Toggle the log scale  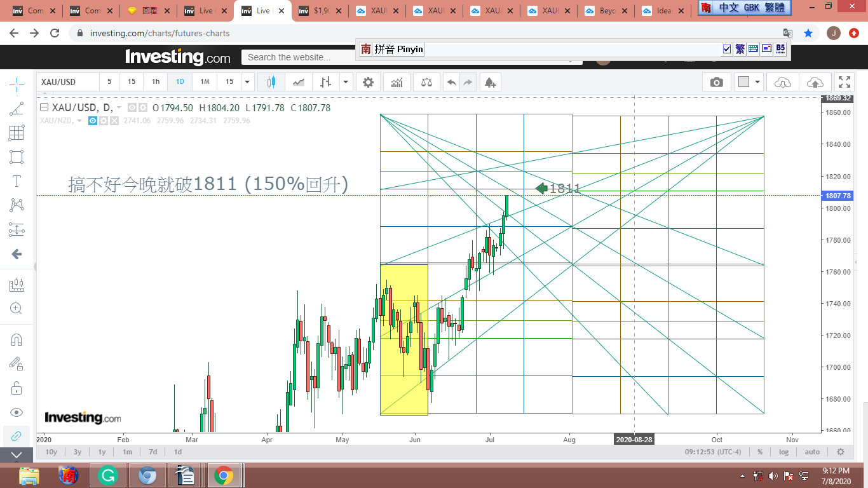pyautogui.click(x=784, y=452)
